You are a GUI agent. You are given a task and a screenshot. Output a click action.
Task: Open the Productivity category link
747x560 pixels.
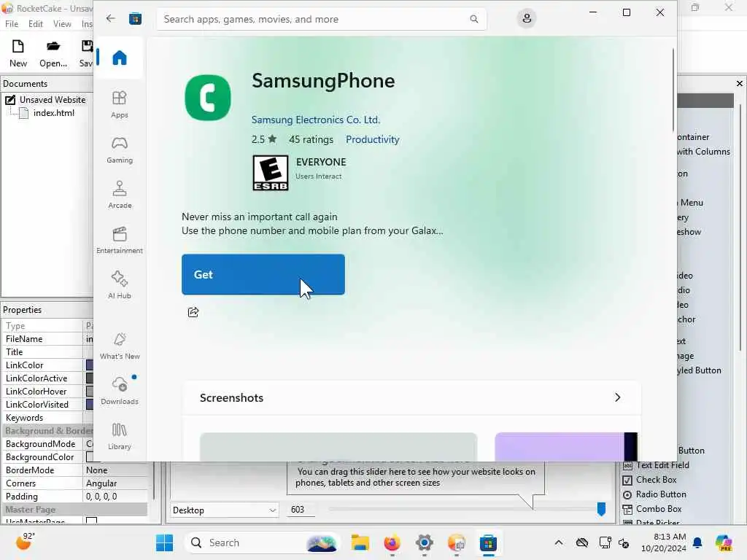click(x=373, y=139)
